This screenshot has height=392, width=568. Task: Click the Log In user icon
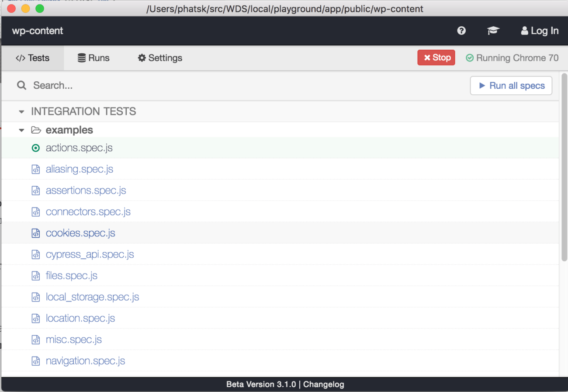[x=524, y=31]
